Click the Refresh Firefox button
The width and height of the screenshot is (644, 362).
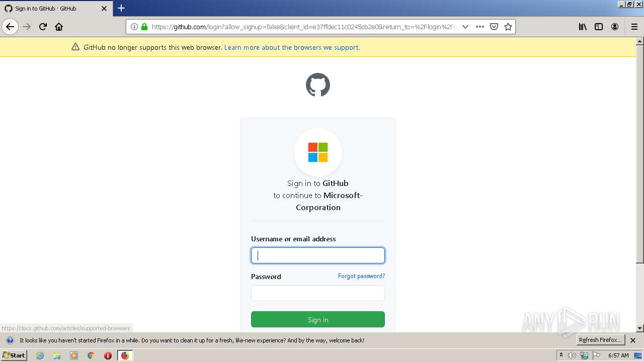(x=600, y=340)
